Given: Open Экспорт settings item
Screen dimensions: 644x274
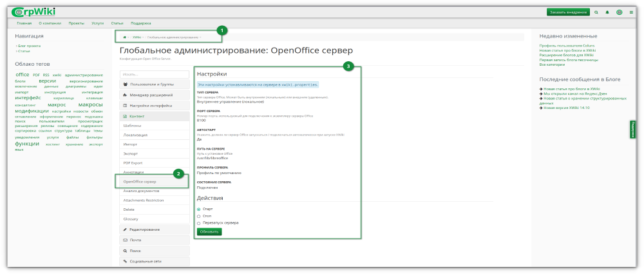Looking at the screenshot, I should click(x=155, y=153).
